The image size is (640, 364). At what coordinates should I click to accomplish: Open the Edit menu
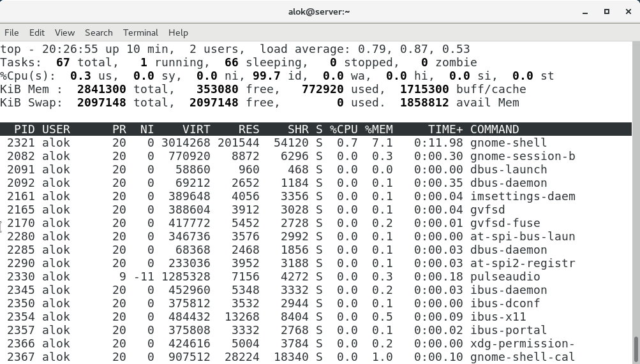[37, 33]
